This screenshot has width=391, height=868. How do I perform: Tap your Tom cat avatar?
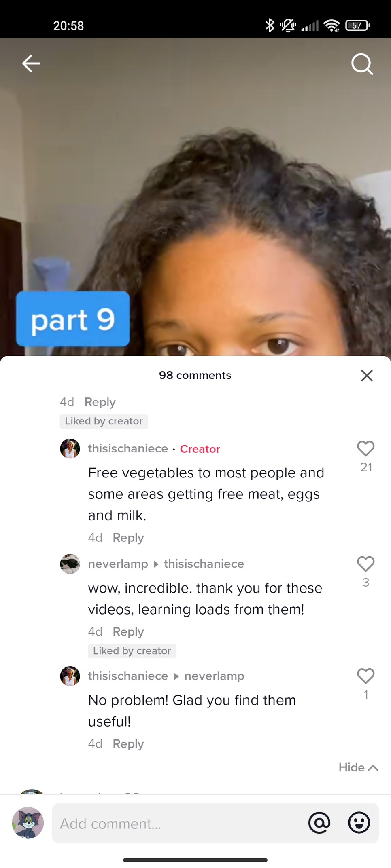pos(28,823)
